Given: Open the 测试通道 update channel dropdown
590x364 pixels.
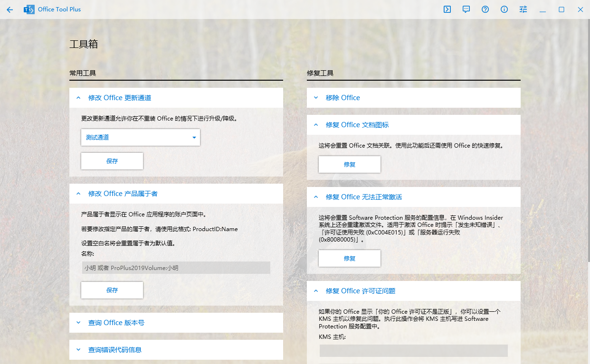Looking at the screenshot, I should [141, 138].
